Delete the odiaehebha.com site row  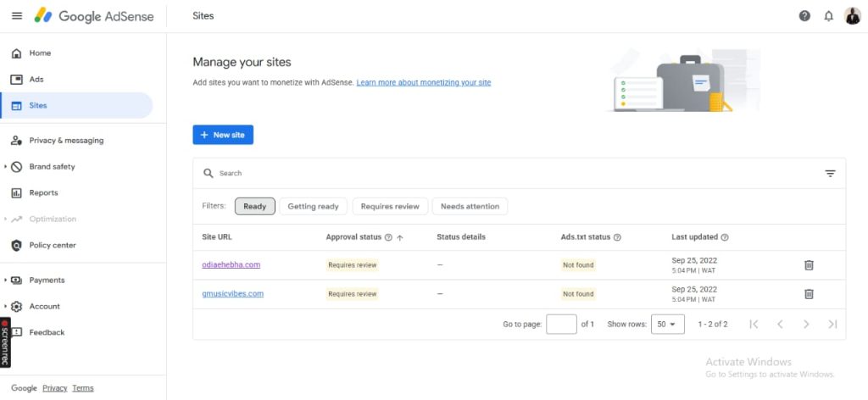(809, 265)
